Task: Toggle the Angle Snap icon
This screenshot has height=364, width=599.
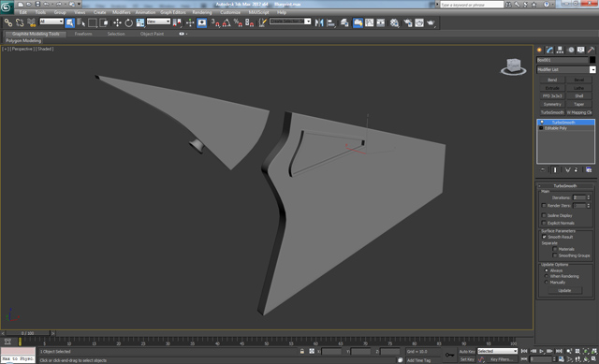Action: coord(226,22)
